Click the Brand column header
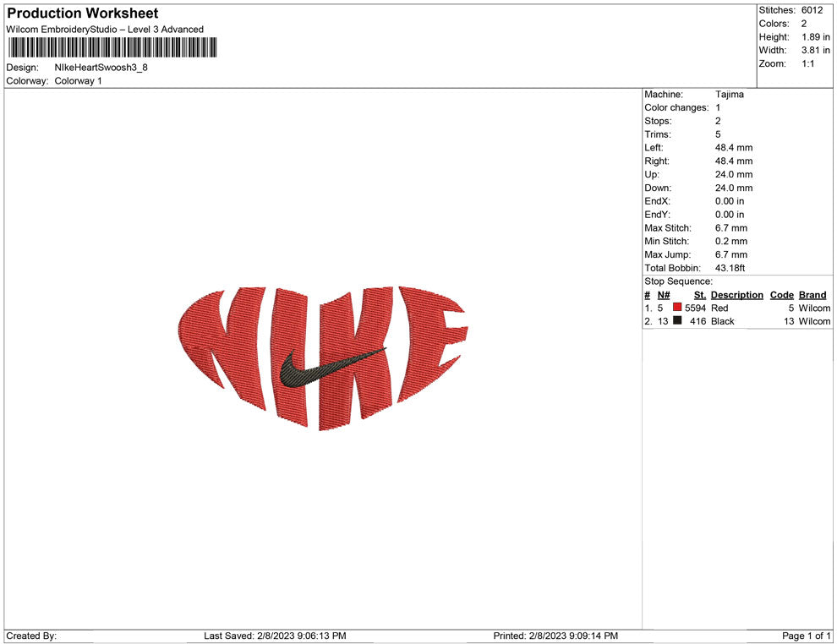The height and width of the screenshot is (644, 837). coord(812,295)
